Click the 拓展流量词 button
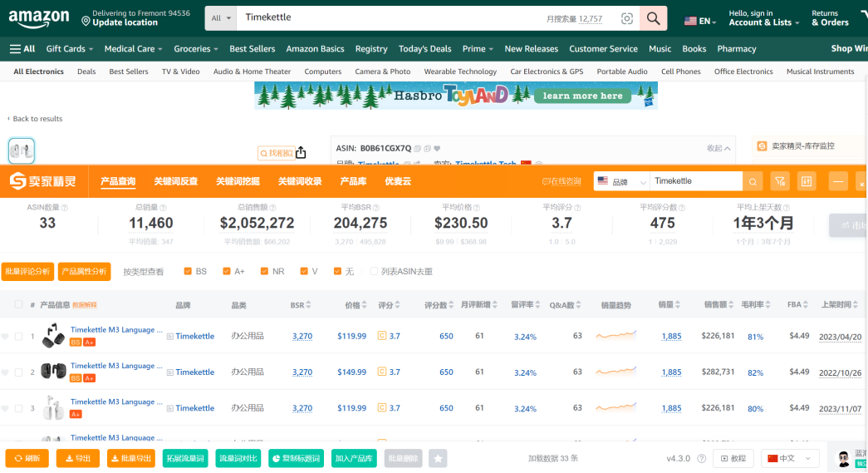This screenshot has width=868, height=473. [185, 458]
